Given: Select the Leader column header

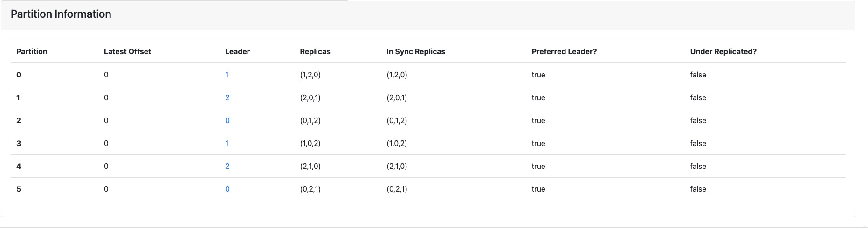Looking at the screenshot, I should [x=237, y=51].
